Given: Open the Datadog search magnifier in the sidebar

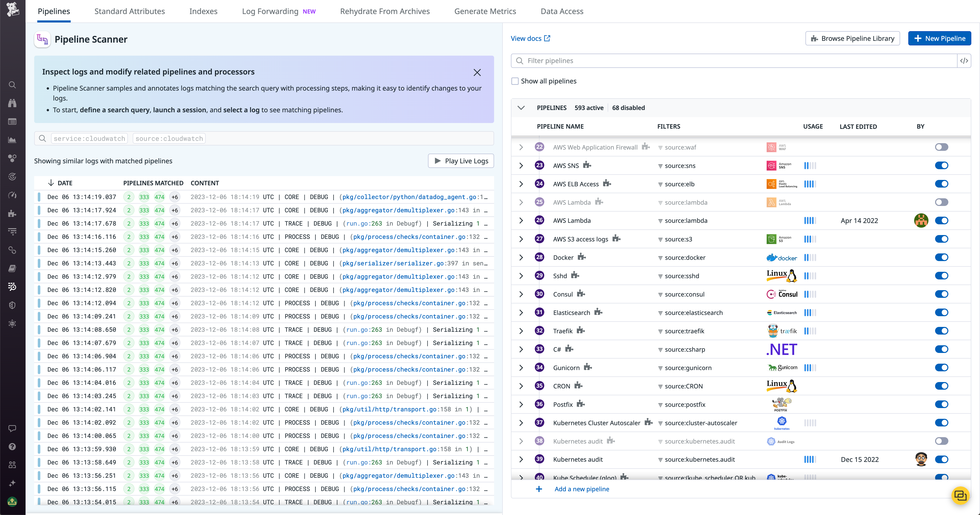Looking at the screenshot, I should click(12, 85).
